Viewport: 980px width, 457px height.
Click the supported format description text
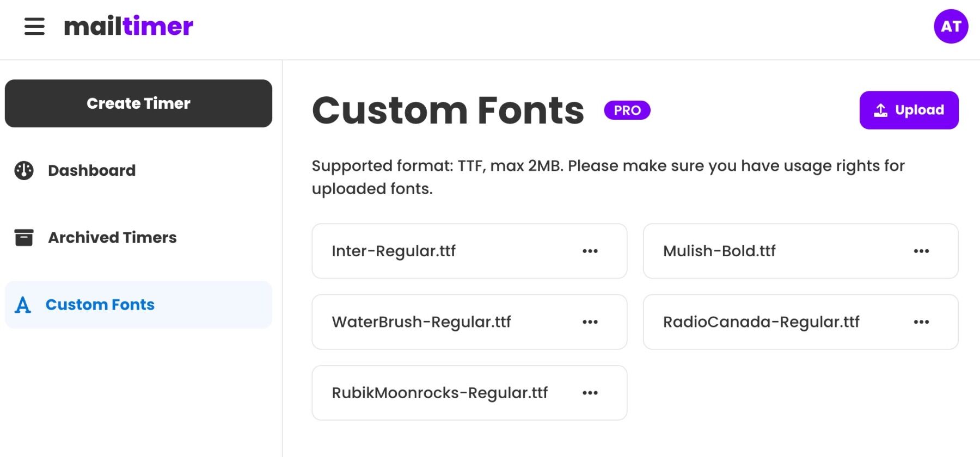[x=608, y=177]
